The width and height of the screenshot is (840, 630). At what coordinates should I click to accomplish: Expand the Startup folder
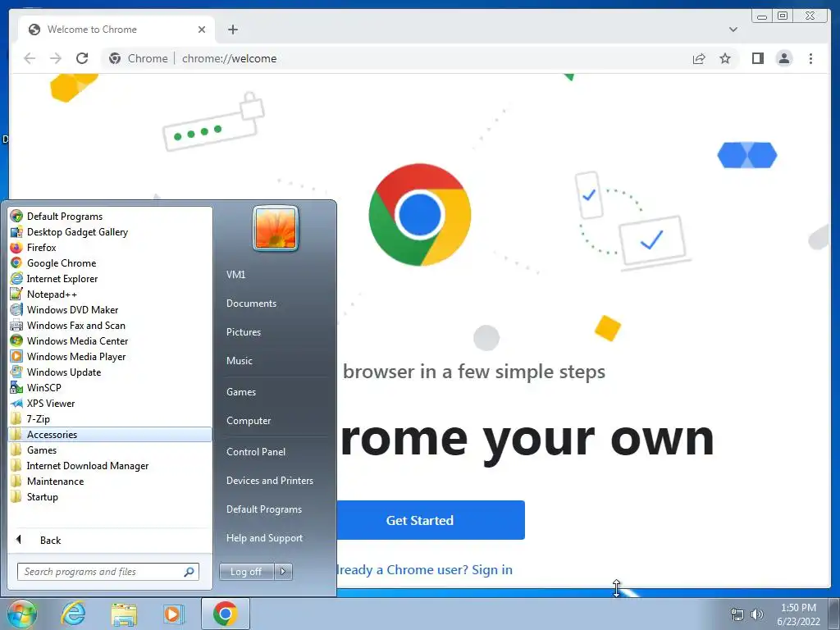pos(110,496)
